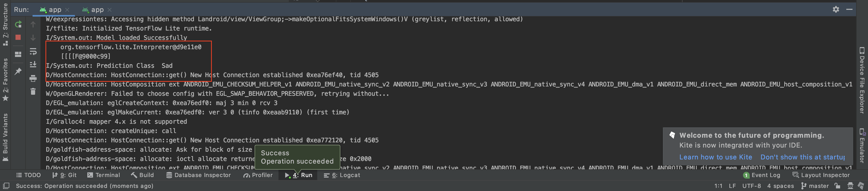Toggle soft-wrap in the run console

[x=33, y=51]
